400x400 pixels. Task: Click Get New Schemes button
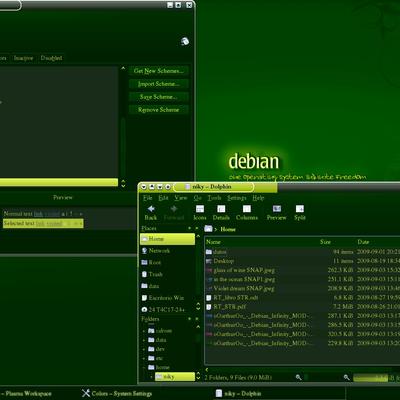pyautogui.click(x=159, y=71)
